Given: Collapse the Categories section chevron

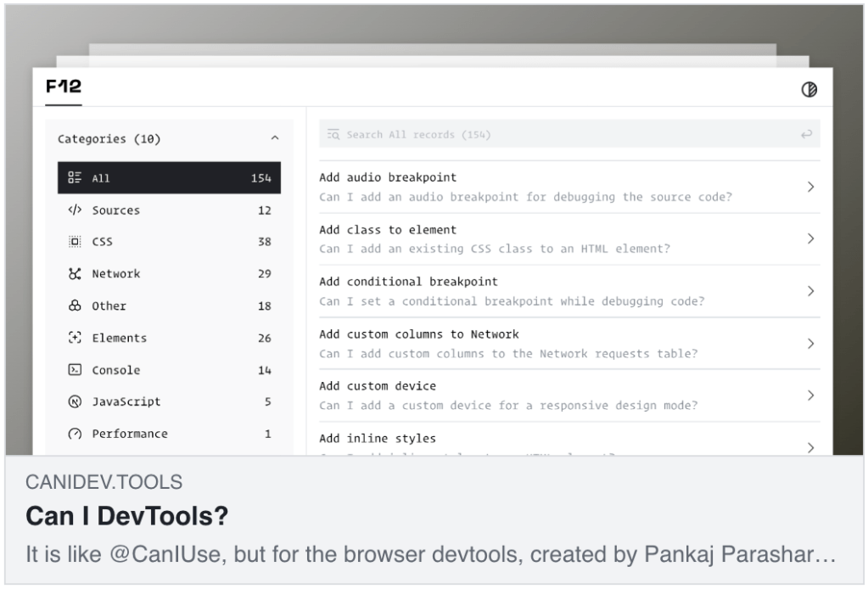Looking at the screenshot, I should (274, 138).
